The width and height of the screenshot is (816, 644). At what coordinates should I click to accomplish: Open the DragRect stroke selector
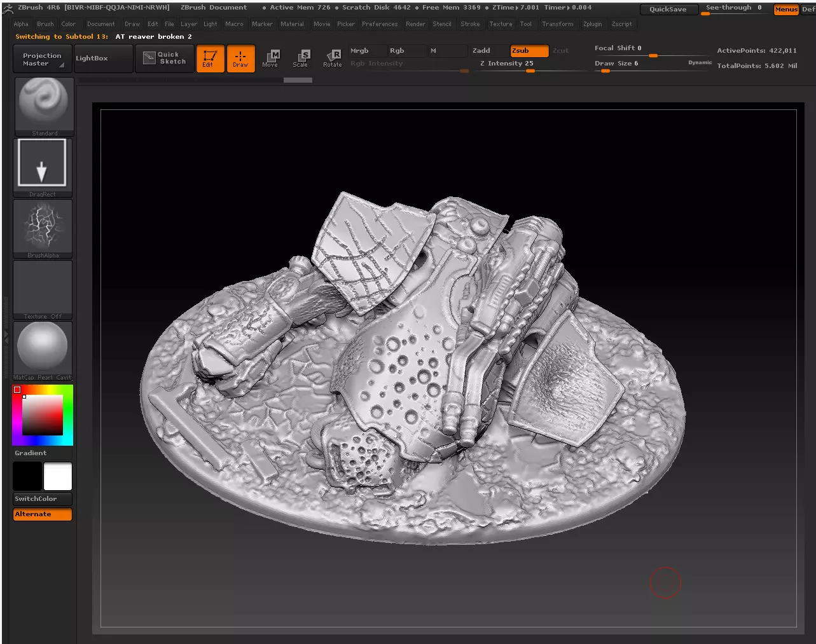43,168
